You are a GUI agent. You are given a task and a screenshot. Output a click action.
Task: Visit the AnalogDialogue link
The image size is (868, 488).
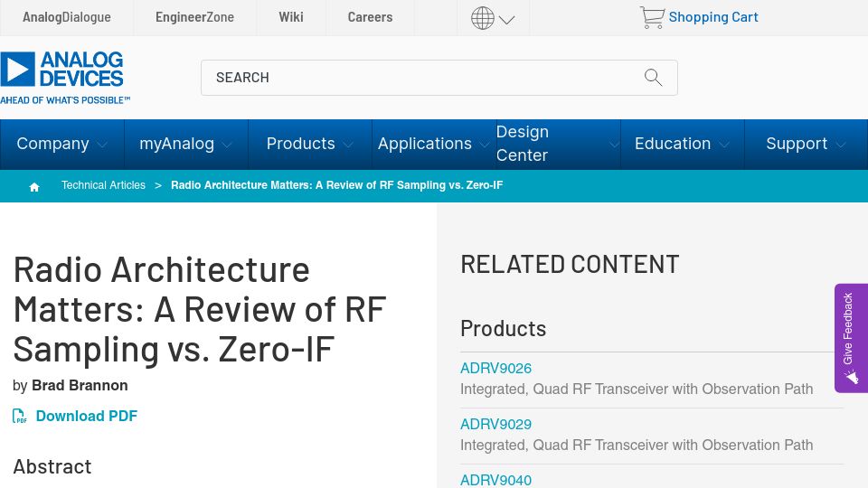click(x=66, y=17)
